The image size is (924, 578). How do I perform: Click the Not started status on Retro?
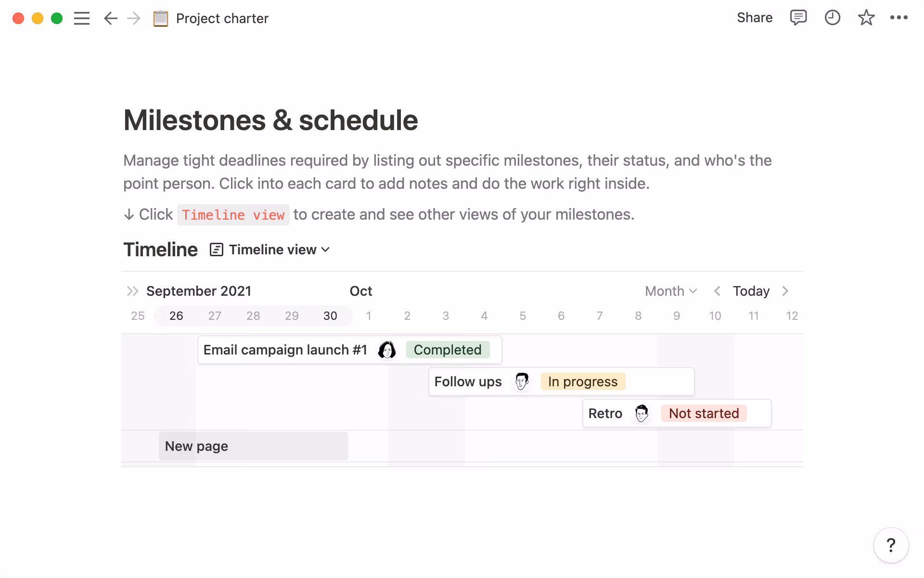point(704,413)
